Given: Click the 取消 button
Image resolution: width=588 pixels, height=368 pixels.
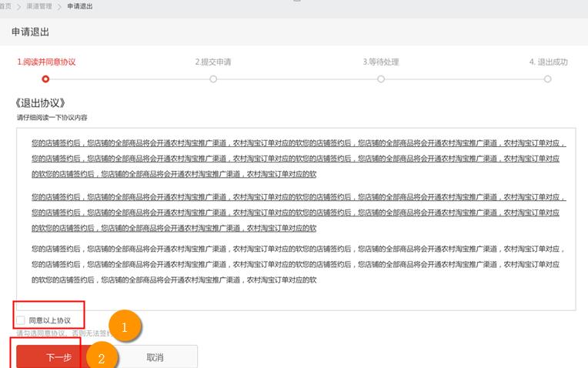Looking at the screenshot, I should click(155, 357).
